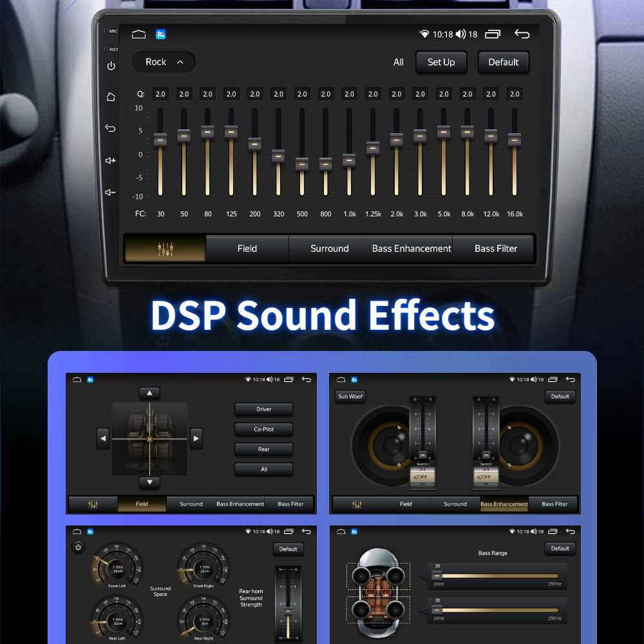644x644 pixels.
Task: Tap the back arrow in the top status bar
Action: point(522,34)
